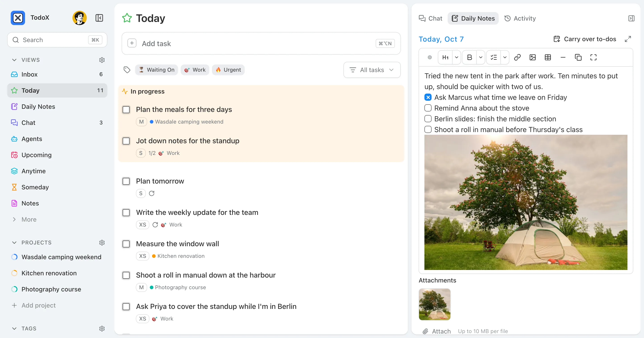Collapse the Projects section chevron
Image resolution: width=644 pixels, height=338 pixels.
14,242
